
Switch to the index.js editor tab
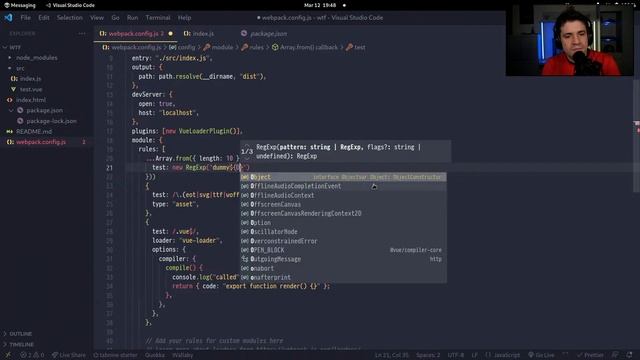(203, 33)
